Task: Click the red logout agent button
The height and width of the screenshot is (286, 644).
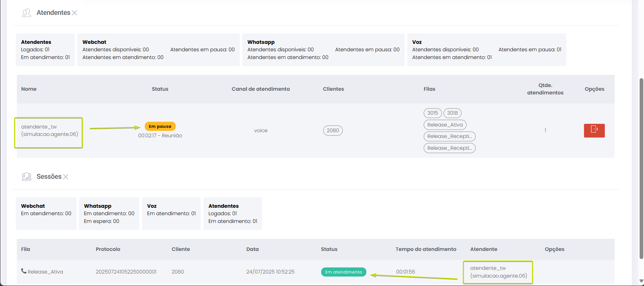Action: pos(594,131)
